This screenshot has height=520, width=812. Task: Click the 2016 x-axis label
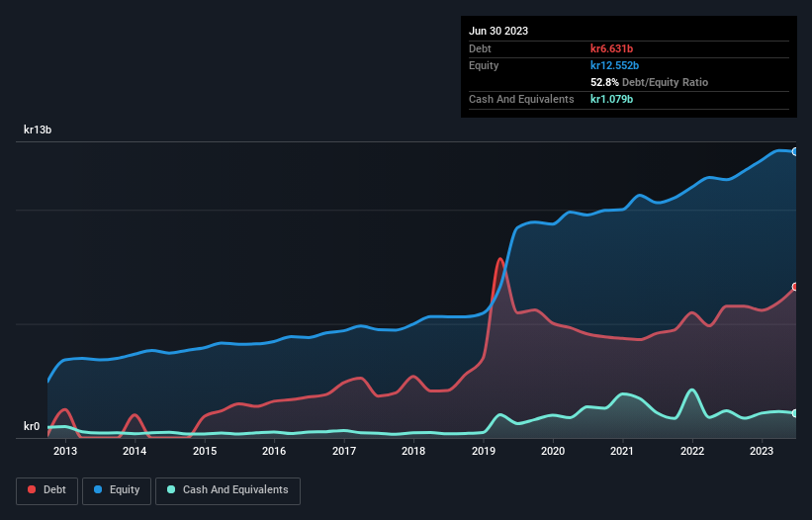click(274, 451)
